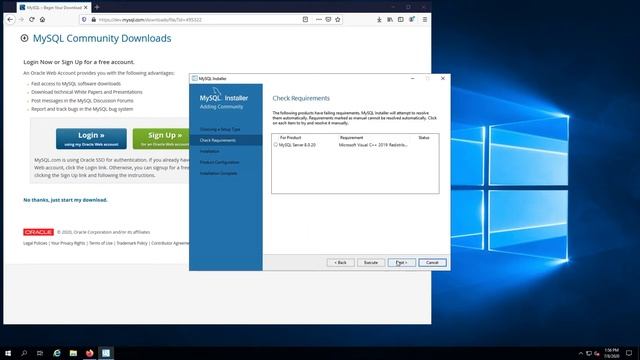Click No thanks, just start my download
The width and height of the screenshot is (640, 360).
(65, 200)
